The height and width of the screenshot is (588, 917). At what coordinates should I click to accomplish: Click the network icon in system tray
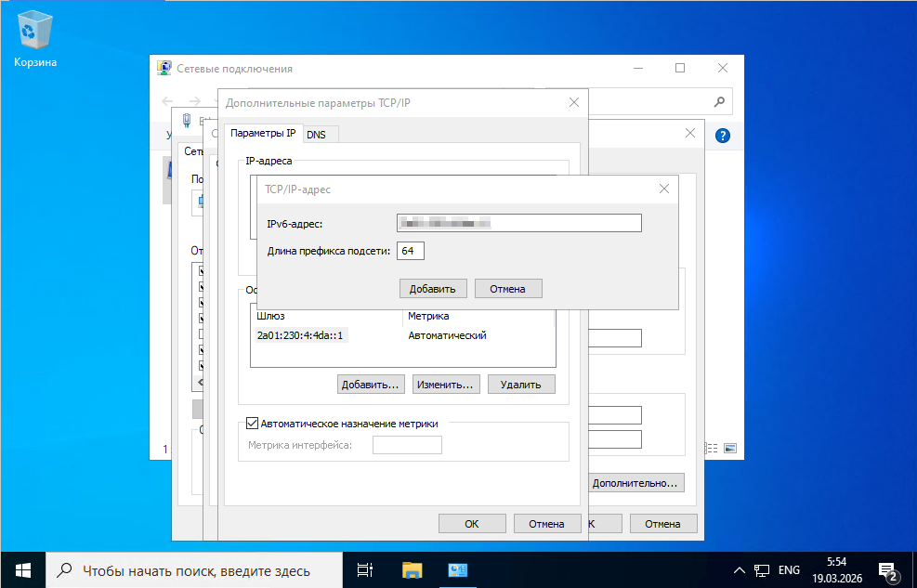762,570
